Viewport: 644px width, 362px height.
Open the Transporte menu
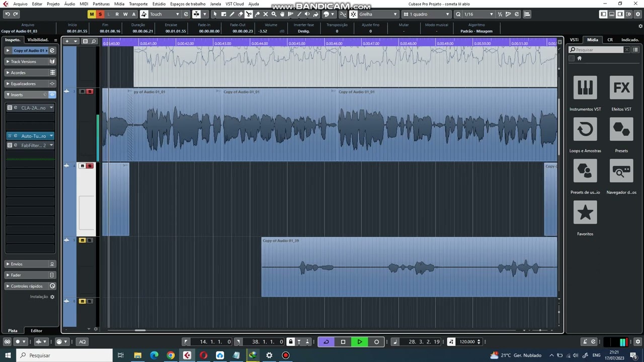pyautogui.click(x=138, y=4)
